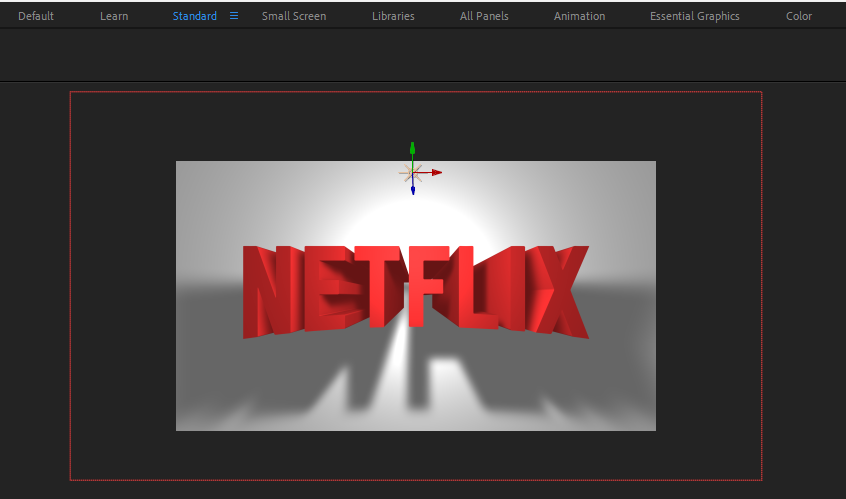Open the Animation workspace
Screen dimensions: 846x499
tap(579, 16)
